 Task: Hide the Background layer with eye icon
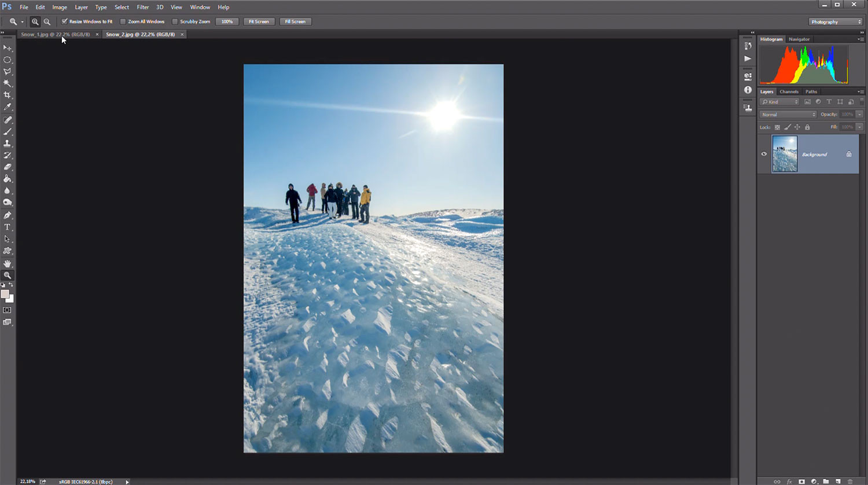(764, 154)
